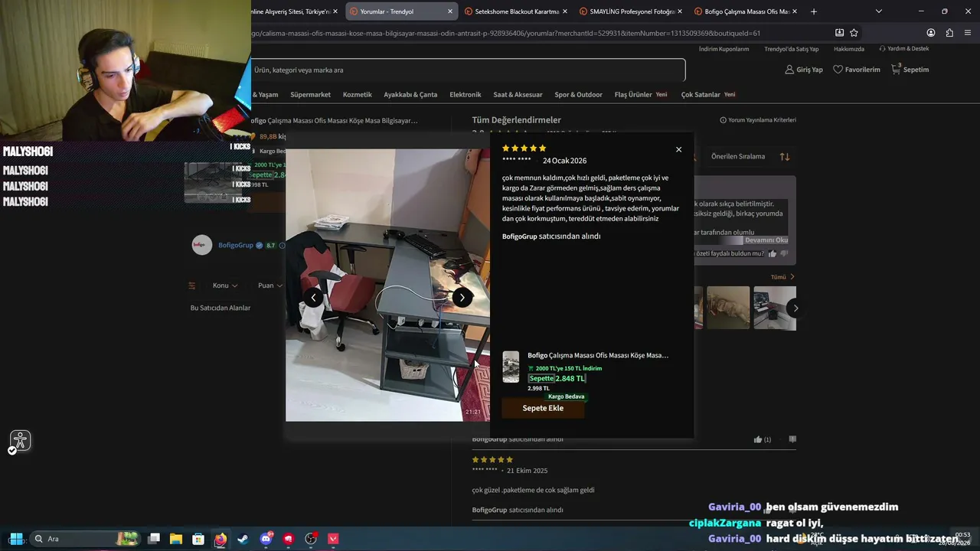Click the sort order arrows icon
The height and width of the screenshot is (551, 980).
(785, 156)
